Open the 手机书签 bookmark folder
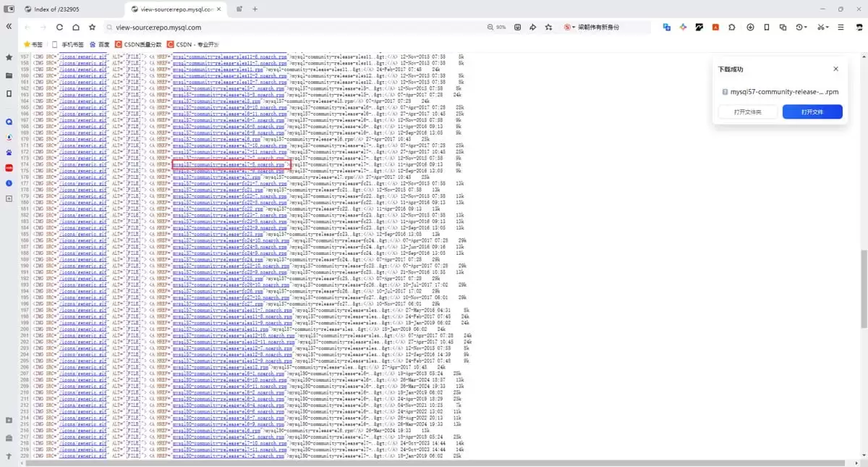The image size is (868, 467). 68,44
